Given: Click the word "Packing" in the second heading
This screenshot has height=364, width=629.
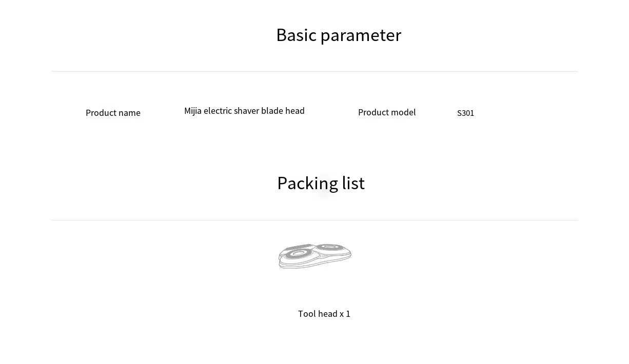Looking at the screenshot, I should point(307,184).
